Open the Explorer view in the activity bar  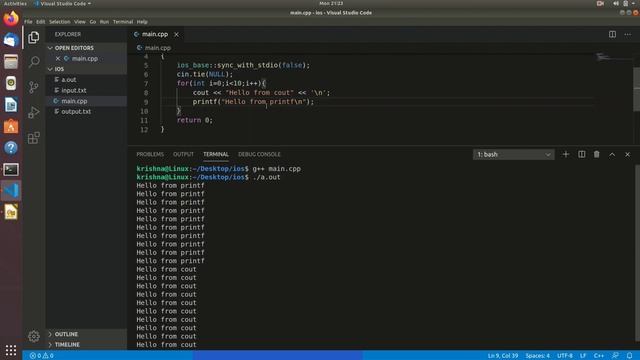pyautogui.click(x=34, y=37)
